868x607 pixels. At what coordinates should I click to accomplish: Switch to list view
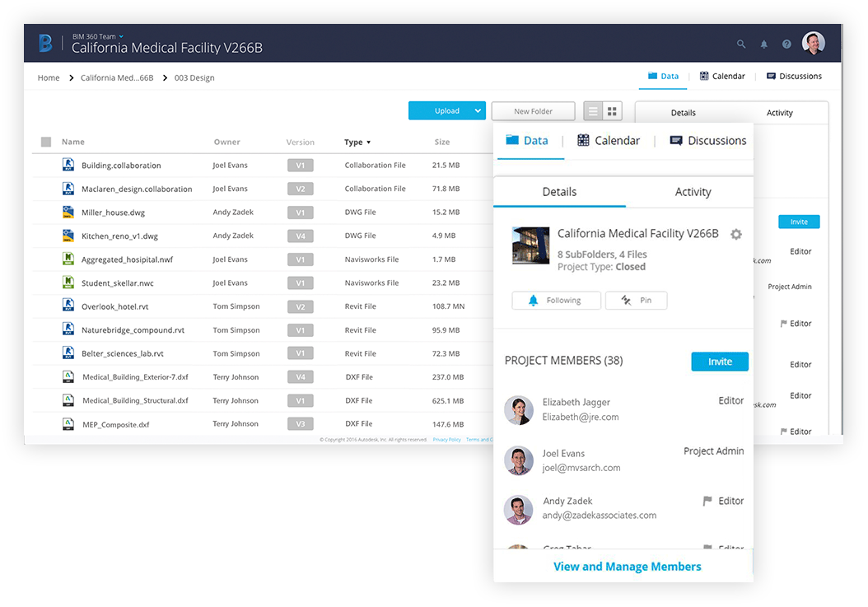pyautogui.click(x=593, y=111)
